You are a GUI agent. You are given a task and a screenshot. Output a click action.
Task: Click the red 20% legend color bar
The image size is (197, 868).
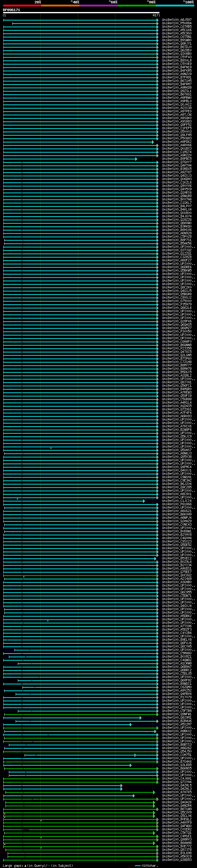22,6
